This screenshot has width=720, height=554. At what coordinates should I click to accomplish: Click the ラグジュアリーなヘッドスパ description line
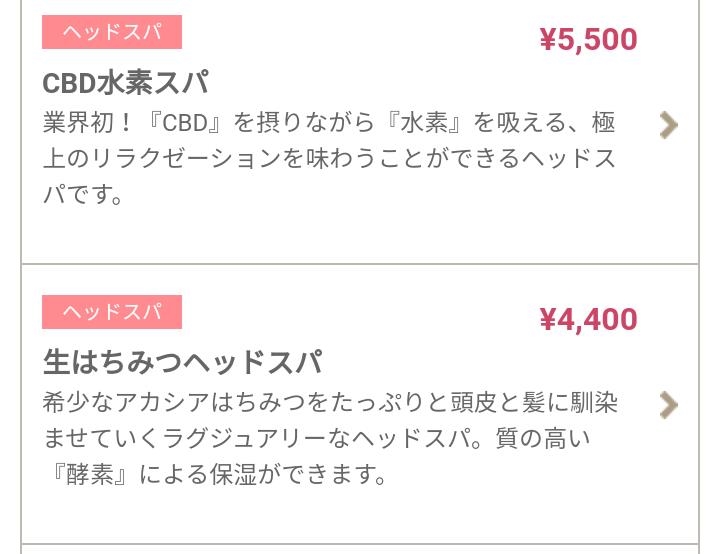click(x=317, y=439)
